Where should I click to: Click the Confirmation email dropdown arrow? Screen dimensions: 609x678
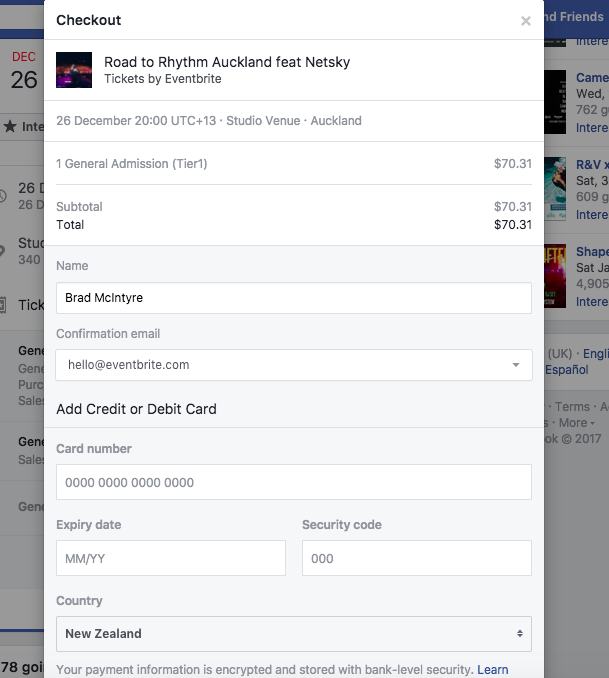(516, 365)
